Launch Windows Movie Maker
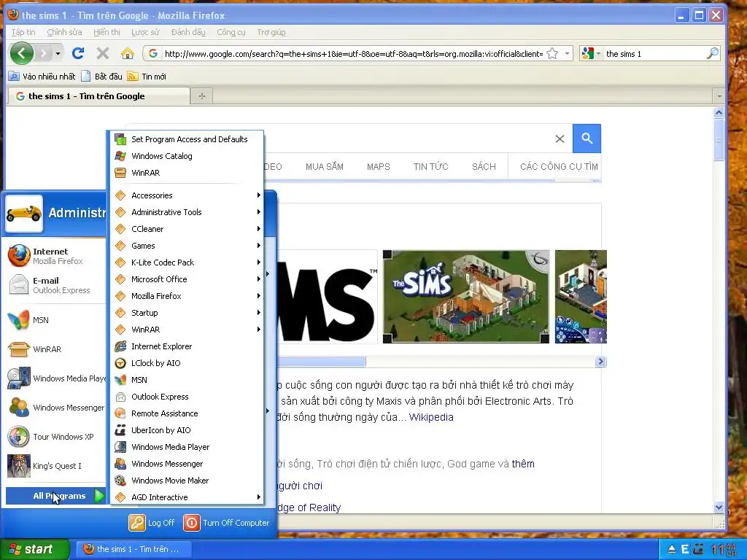 point(186,481)
